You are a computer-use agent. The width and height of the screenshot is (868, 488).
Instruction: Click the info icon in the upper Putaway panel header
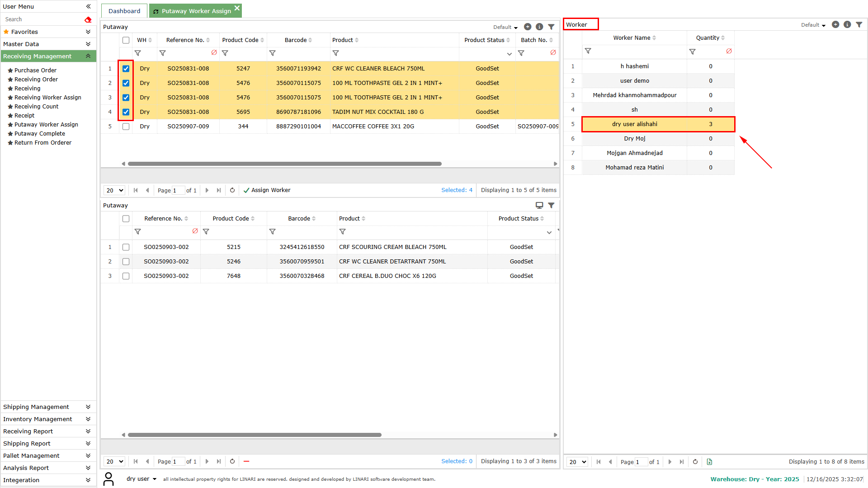[x=539, y=27]
